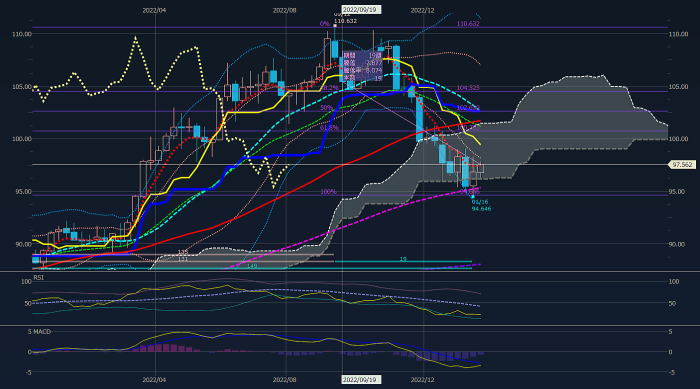Click MACD right axis value -5

671,372
